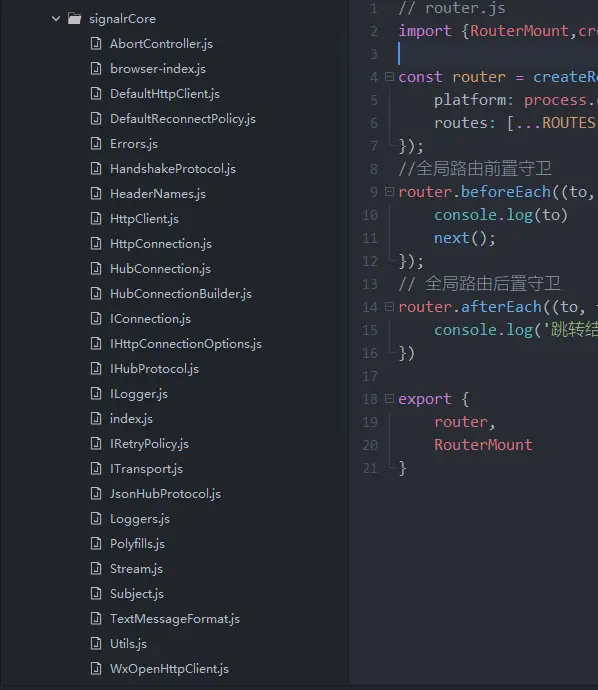Click the file icon beside Utils.js
This screenshot has width=598, height=690.
tap(96, 643)
